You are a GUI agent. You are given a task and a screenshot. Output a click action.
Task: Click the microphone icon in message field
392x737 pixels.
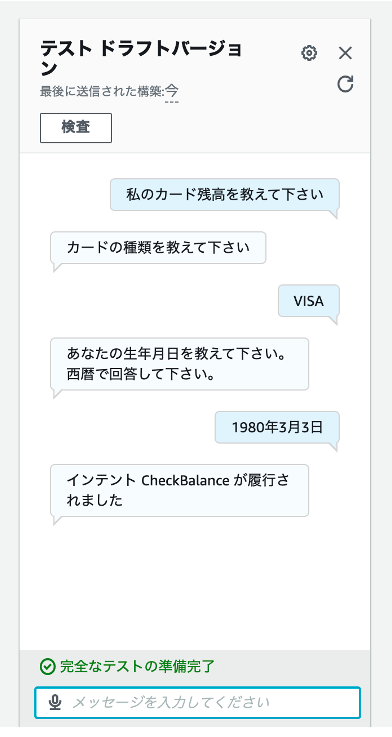click(x=55, y=703)
